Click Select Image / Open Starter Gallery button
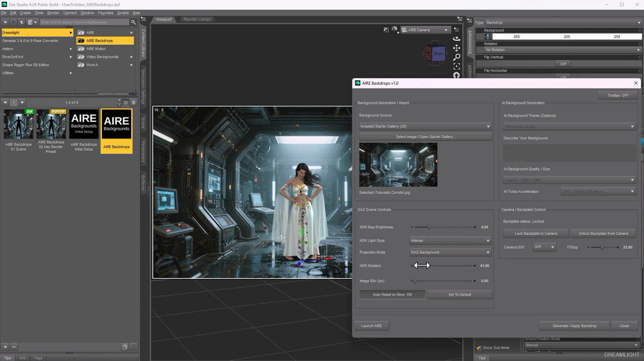644x361 pixels. tap(425, 137)
